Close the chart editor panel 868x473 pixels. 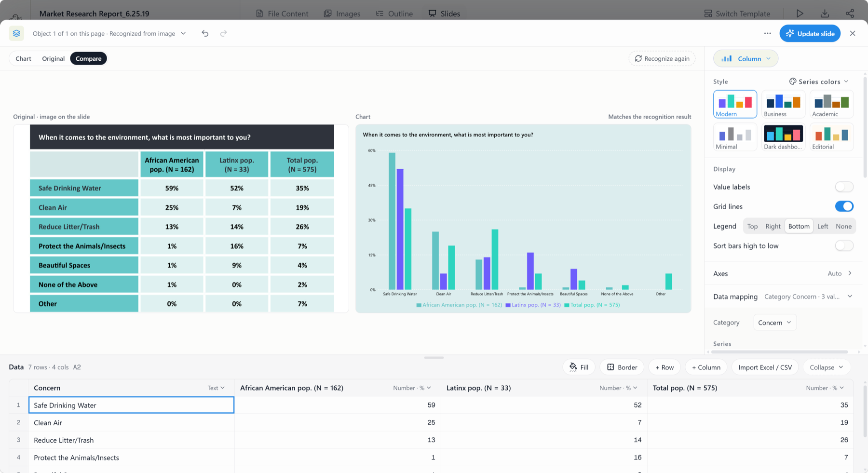[853, 33]
